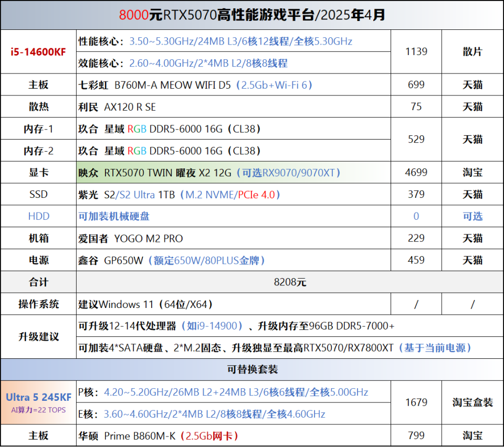
Task: Click the 性能核心 3.50~5.30GHz specification row
Action: coord(234,41)
